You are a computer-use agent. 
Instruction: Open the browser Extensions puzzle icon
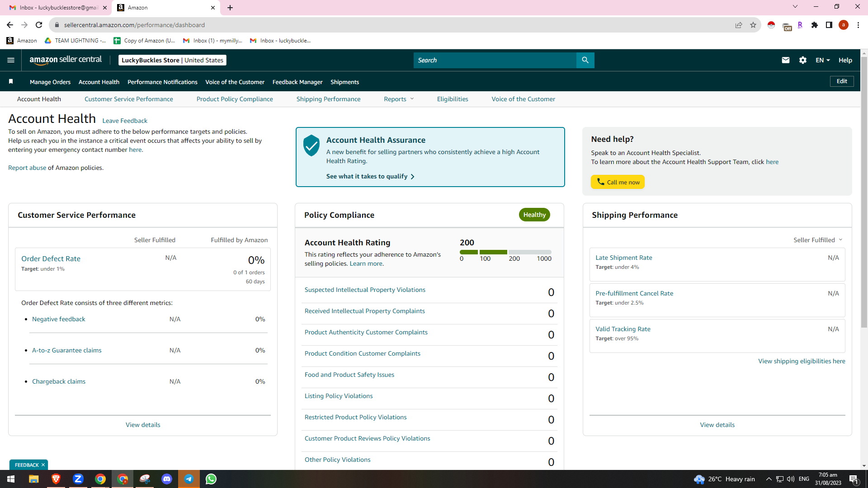pos(815,25)
